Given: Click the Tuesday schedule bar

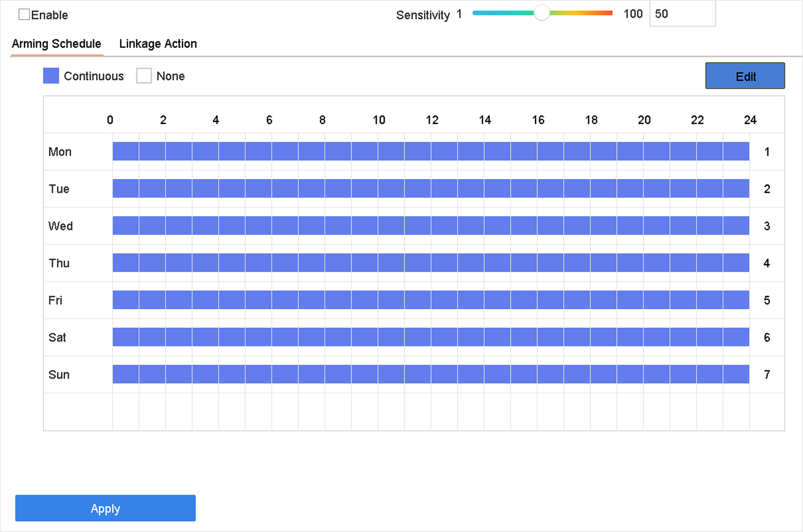Looking at the screenshot, I should point(431,188).
